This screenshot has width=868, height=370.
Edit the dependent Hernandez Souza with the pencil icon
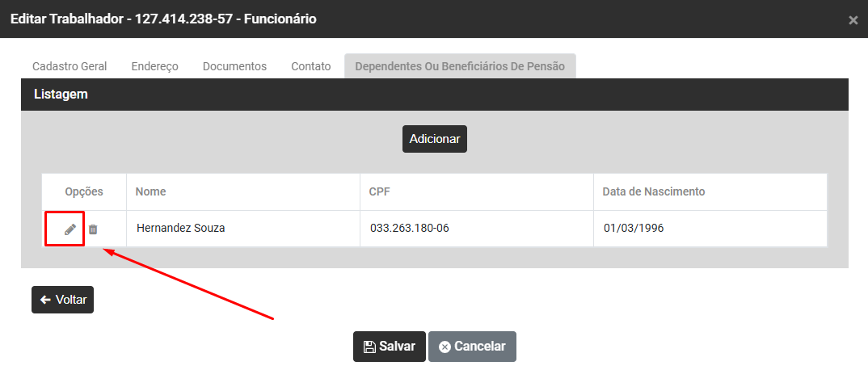point(70,229)
